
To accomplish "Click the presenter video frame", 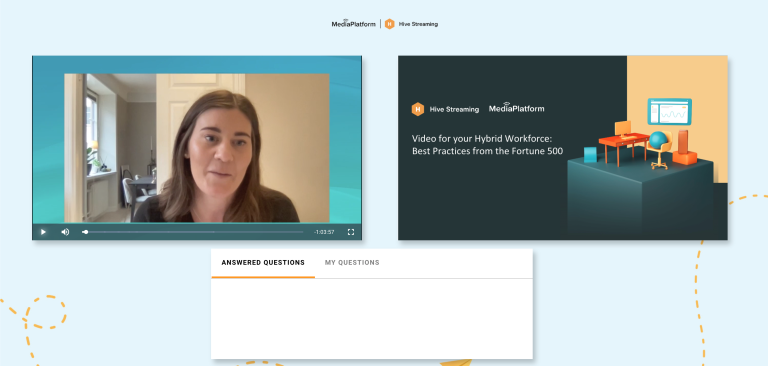I will click(197, 148).
